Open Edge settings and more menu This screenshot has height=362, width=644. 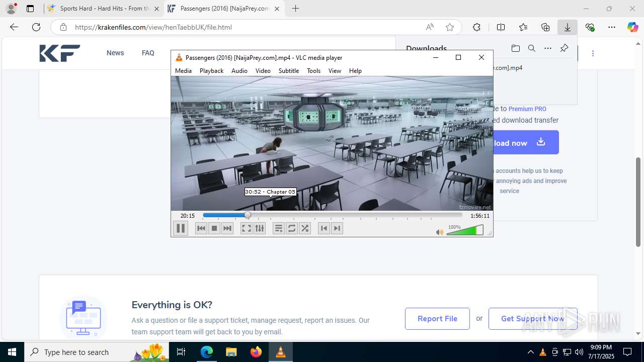(612, 27)
